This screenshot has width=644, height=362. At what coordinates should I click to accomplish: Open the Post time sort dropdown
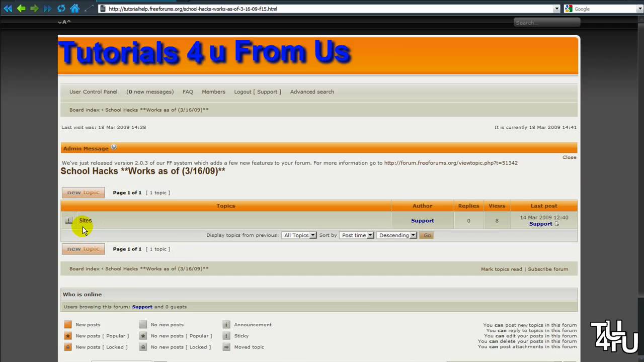point(357,235)
